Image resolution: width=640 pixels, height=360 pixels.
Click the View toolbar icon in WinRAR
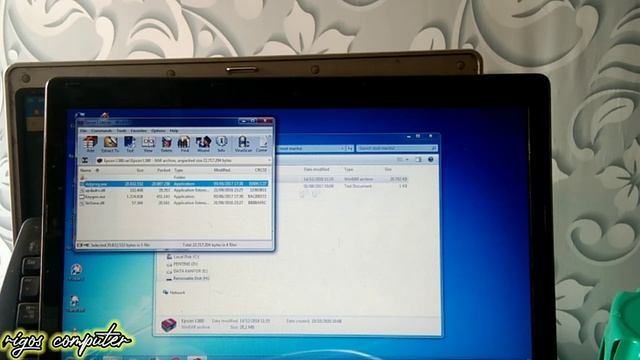[148, 144]
